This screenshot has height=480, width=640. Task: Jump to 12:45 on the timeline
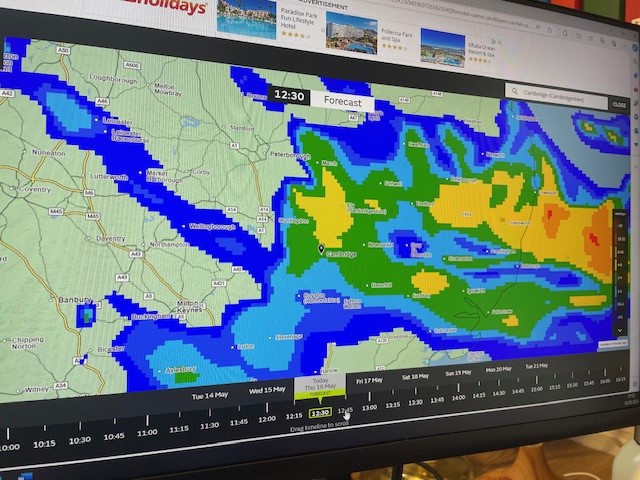click(345, 410)
